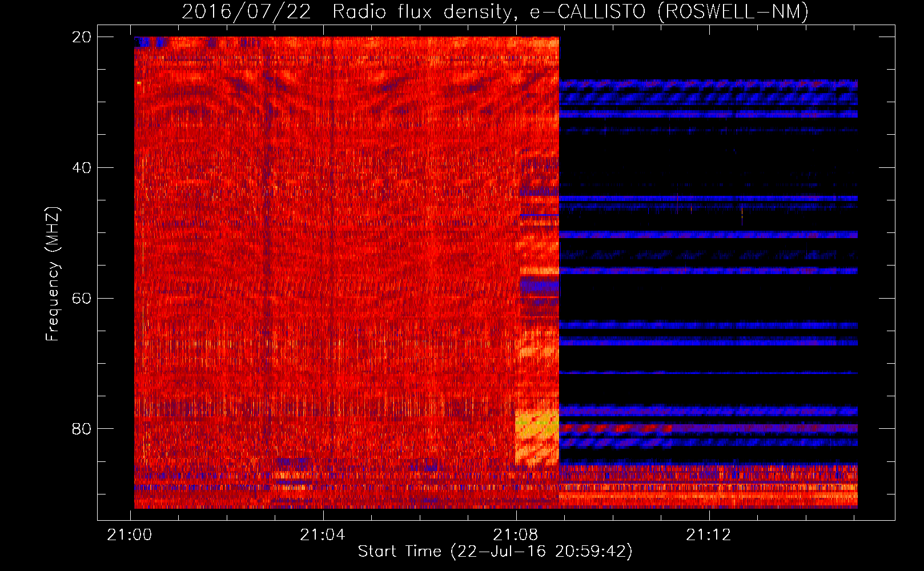Click the '21:00' time tick label

(x=130, y=535)
